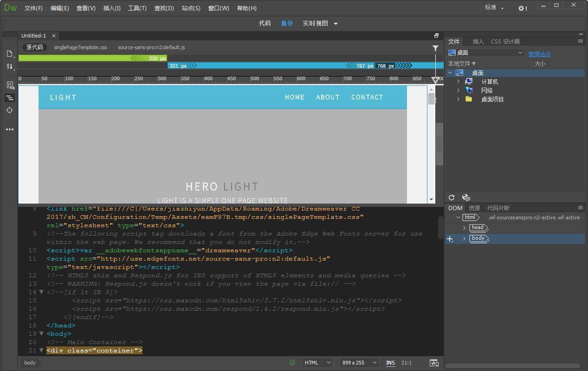Click the Dreamweaver Dw logo
Screen dimensions: 588x371
[10, 7]
